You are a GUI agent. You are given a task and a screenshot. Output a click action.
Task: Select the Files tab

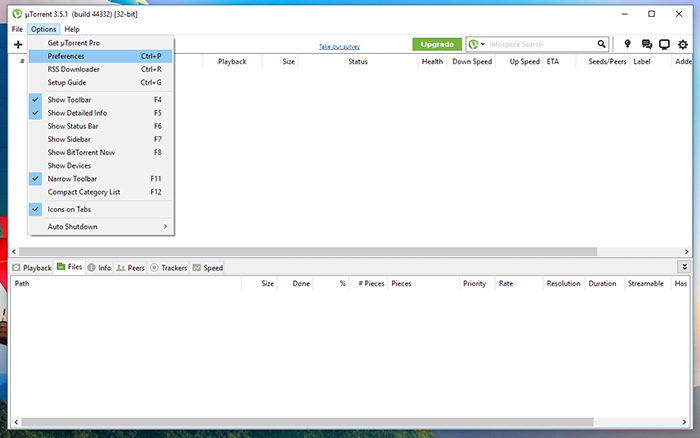click(70, 267)
